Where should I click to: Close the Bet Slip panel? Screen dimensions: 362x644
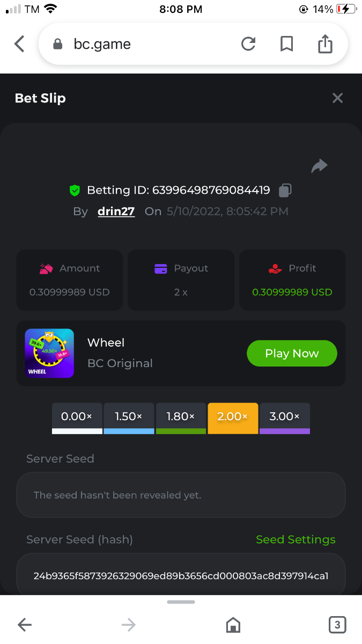point(337,98)
